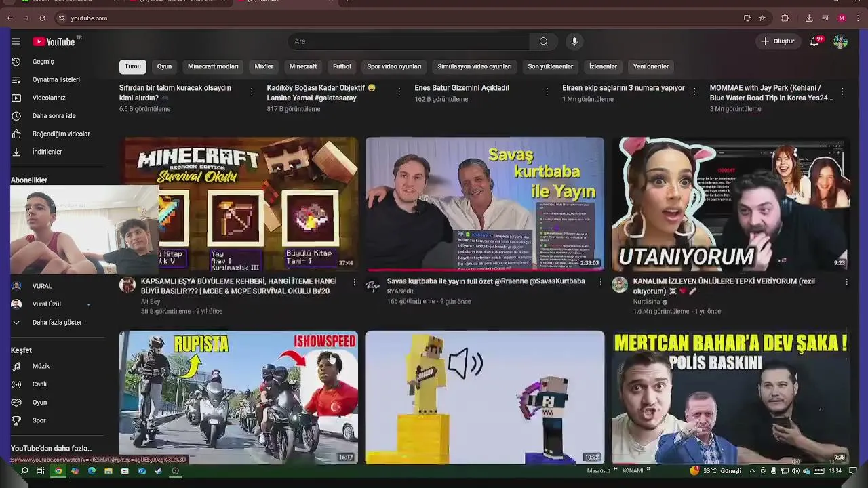Open KAPSAMLI EŞYA BÜYÜLEME REHBERİ video title

pos(239,286)
